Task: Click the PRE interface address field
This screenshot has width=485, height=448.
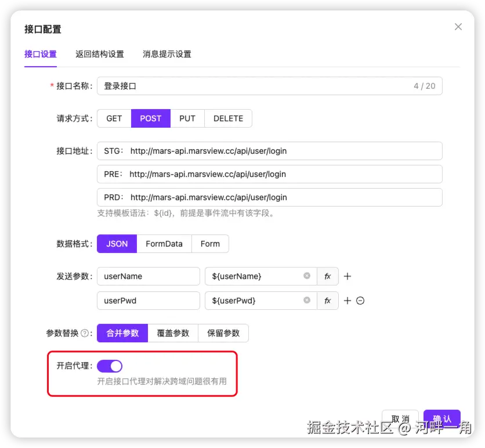Action: coord(269,174)
